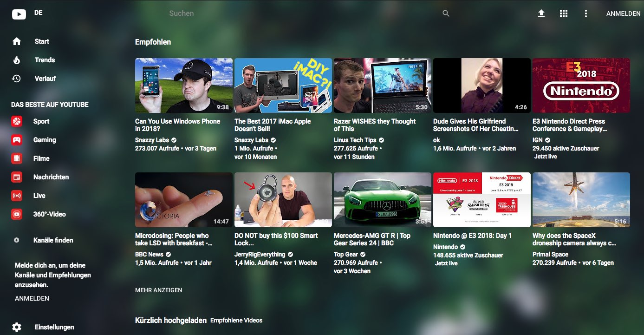The image size is (644, 335).
Task: Click the DE country label beside logo
Action: click(39, 13)
